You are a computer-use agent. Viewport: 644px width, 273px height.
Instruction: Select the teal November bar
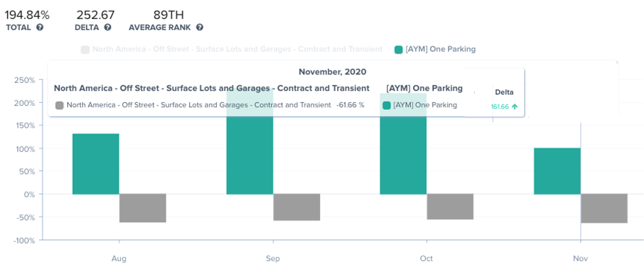click(557, 171)
